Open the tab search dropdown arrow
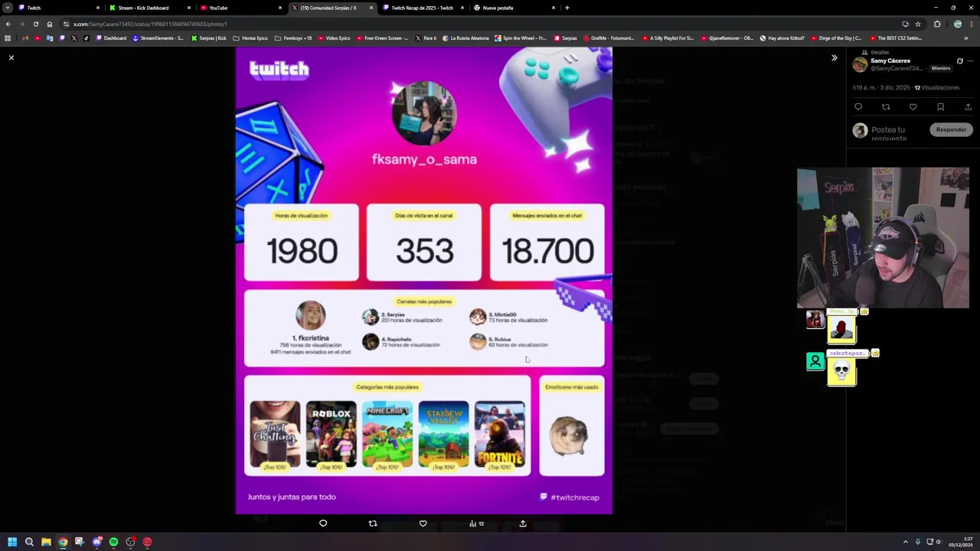Screen dimensions: 980x551 7,8
